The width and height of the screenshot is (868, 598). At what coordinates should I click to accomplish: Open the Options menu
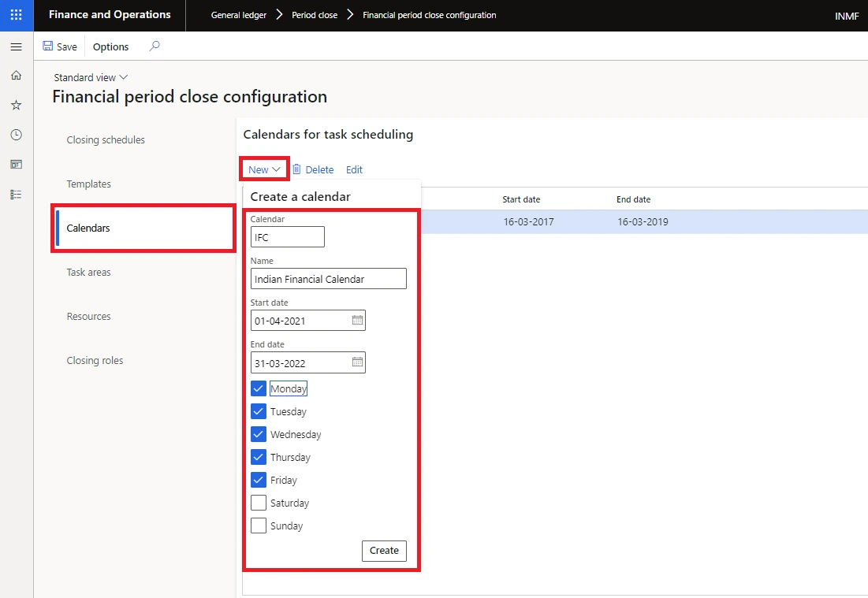(x=110, y=47)
